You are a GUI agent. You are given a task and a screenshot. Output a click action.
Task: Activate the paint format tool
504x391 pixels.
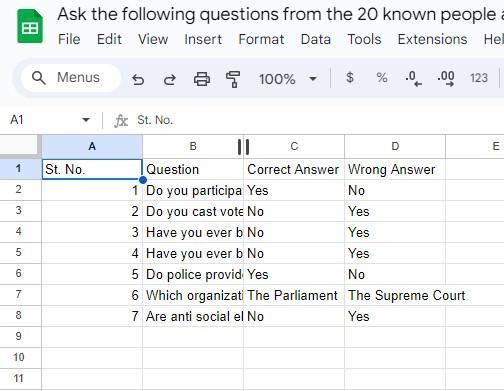tap(233, 79)
